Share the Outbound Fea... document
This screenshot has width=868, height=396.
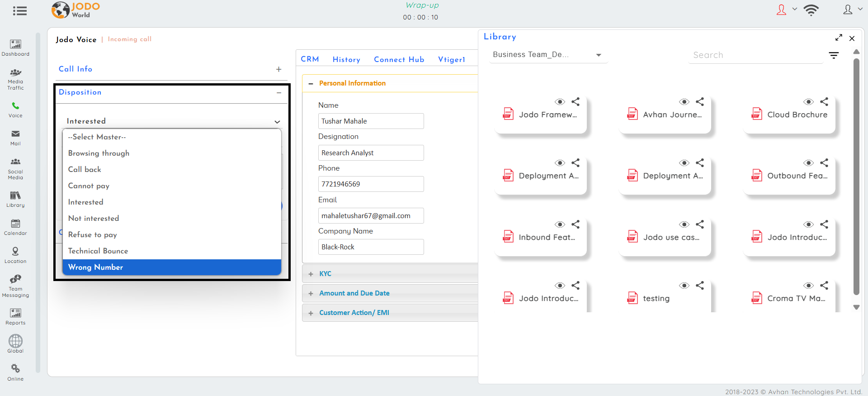(824, 163)
